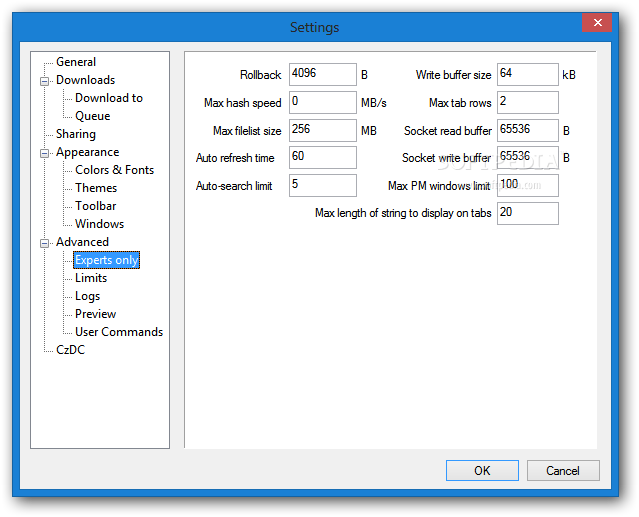639x517 pixels.
Task: Select General in settings tree
Action: pyautogui.click(x=76, y=62)
